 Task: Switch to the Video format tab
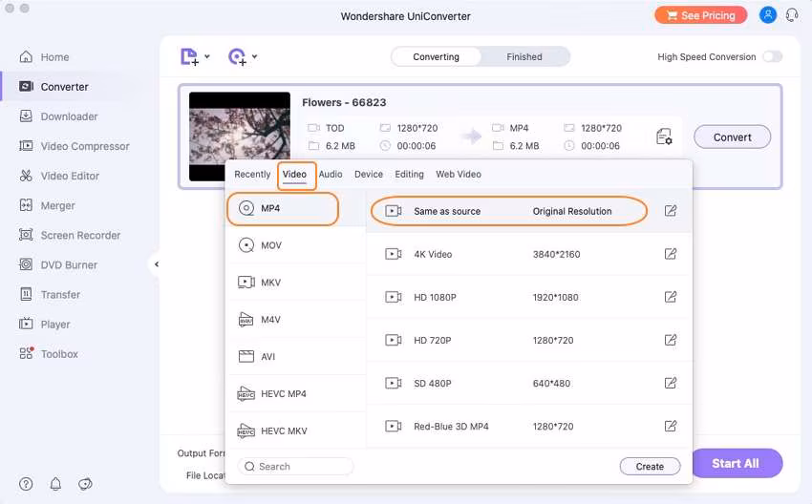tap(294, 175)
